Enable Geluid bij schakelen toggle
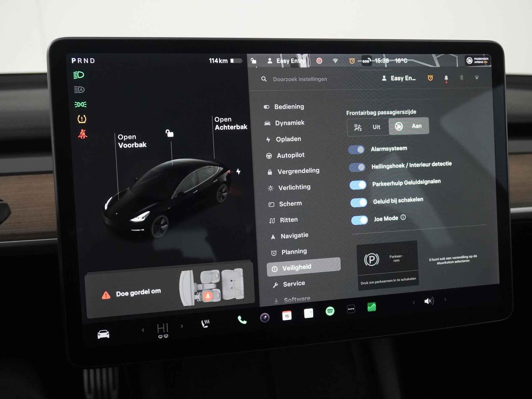Viewport: 532px width, 399px height. (358, 199)
